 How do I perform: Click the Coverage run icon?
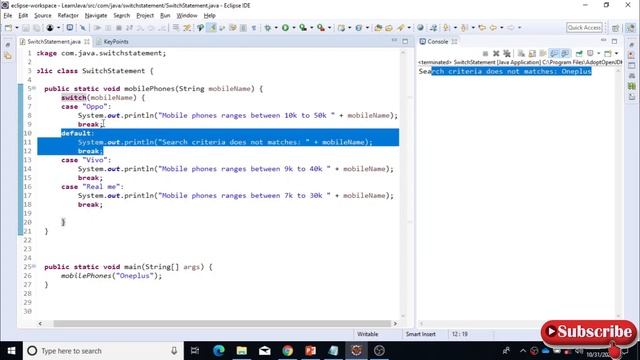tap(303, 28)
